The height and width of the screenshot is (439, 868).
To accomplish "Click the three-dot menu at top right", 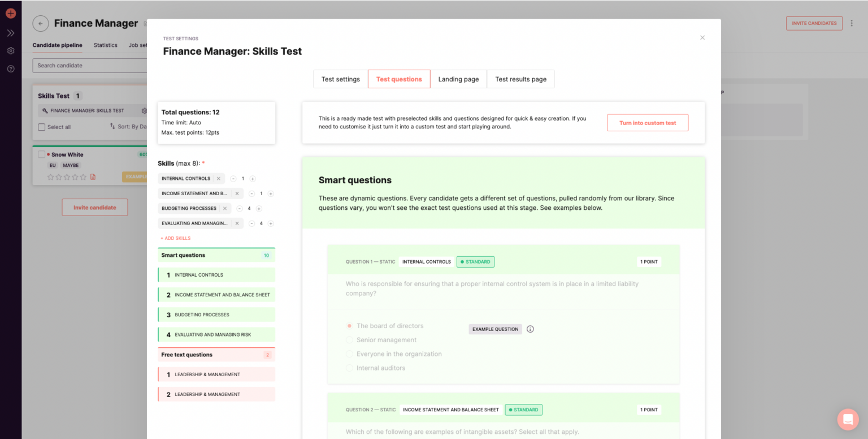I will click(x=852, y=23).
